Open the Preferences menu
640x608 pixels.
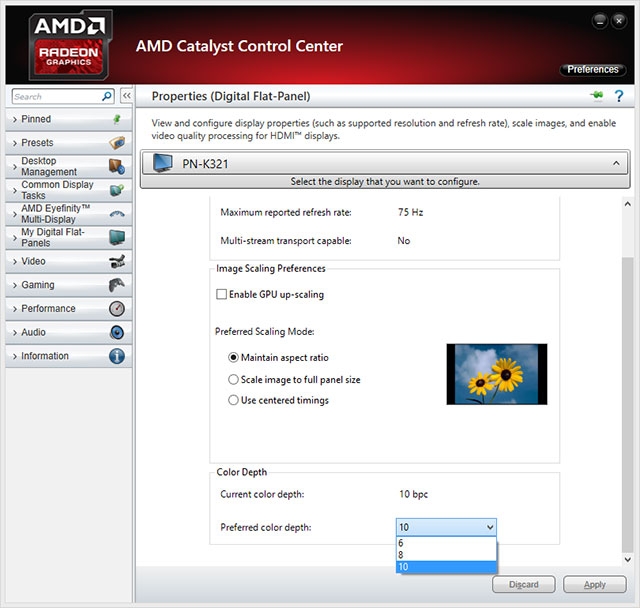pyautogui.click(x=593, y=69)
